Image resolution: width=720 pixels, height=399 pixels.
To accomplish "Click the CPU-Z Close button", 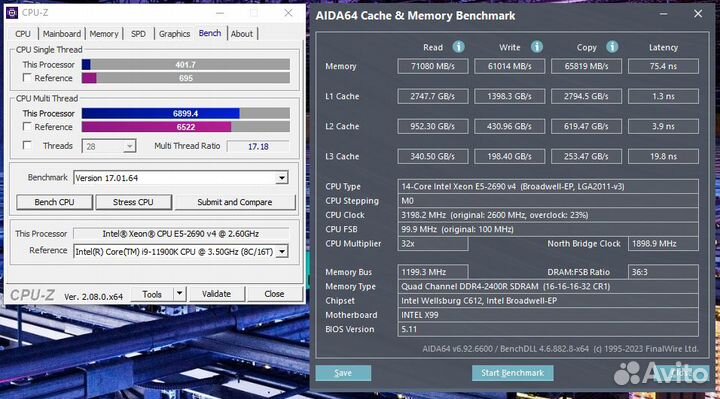I will [x=274, y=294].
